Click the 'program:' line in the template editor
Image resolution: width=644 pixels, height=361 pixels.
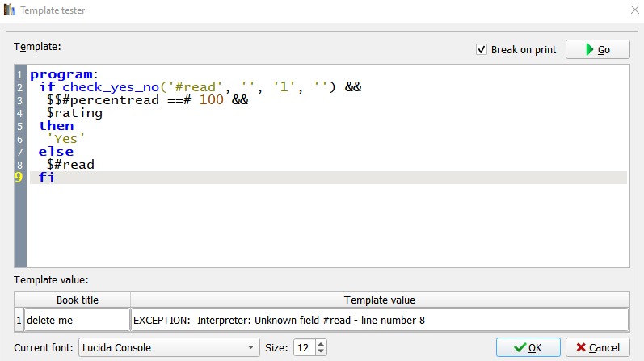[64, 74]
